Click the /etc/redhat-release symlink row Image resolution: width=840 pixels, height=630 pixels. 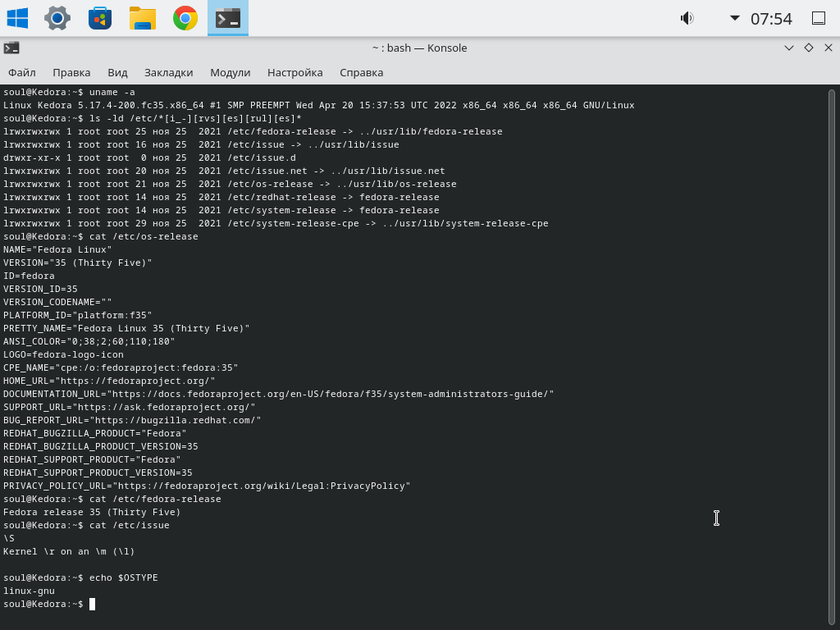221,197
